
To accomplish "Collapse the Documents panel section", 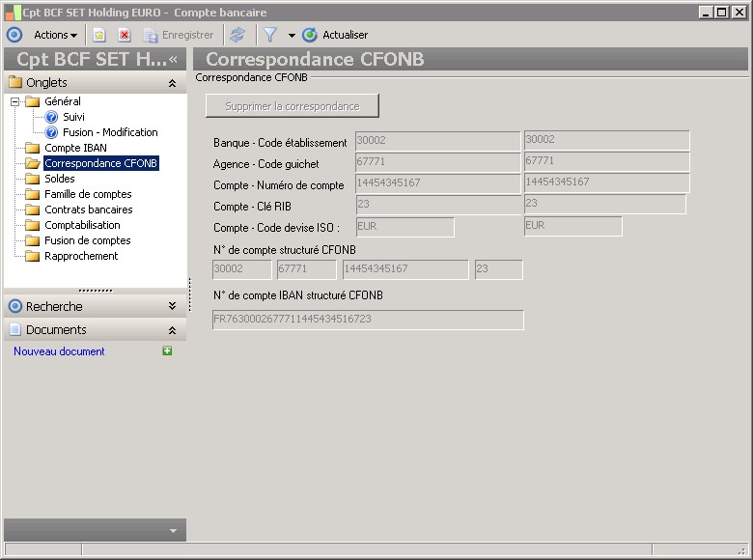I will coord(172,330).
